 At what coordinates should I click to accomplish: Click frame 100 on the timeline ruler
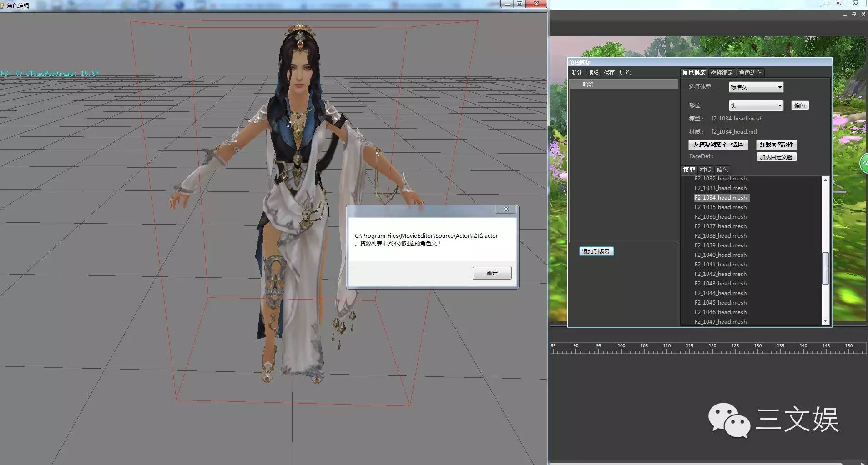(621, 346)
